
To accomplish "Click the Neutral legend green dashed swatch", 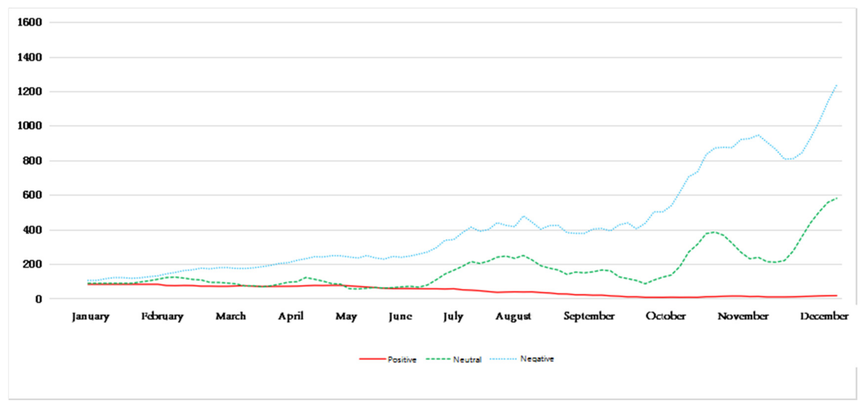I will tap(438, 359).
